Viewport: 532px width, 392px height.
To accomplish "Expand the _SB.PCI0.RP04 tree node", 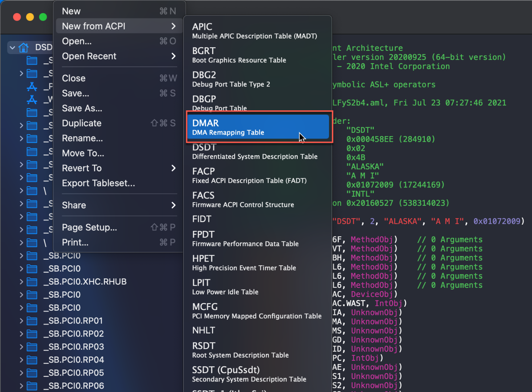I will click(x=21, y=360).
